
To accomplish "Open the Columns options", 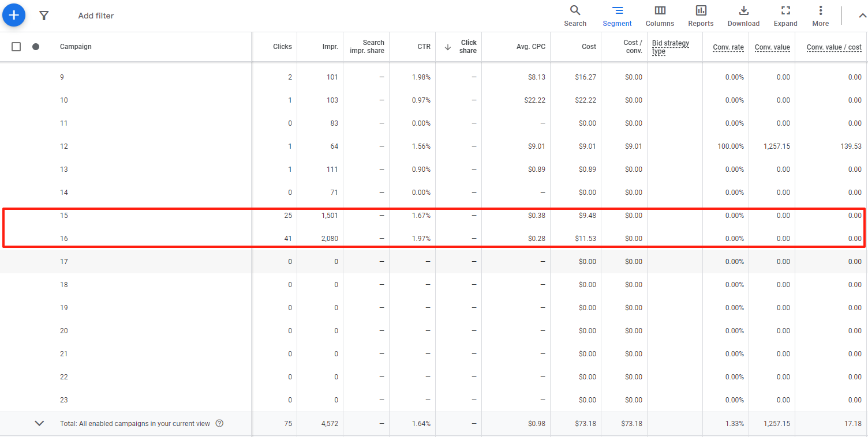I will pos(660,16).
